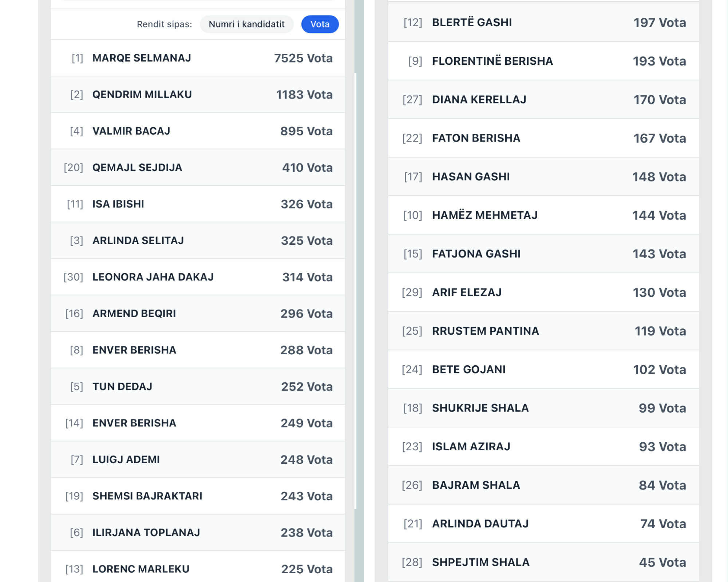The image size is (728, 582).
Task: Select candidate MARQE SELMANAJ row
Action: 198,58
